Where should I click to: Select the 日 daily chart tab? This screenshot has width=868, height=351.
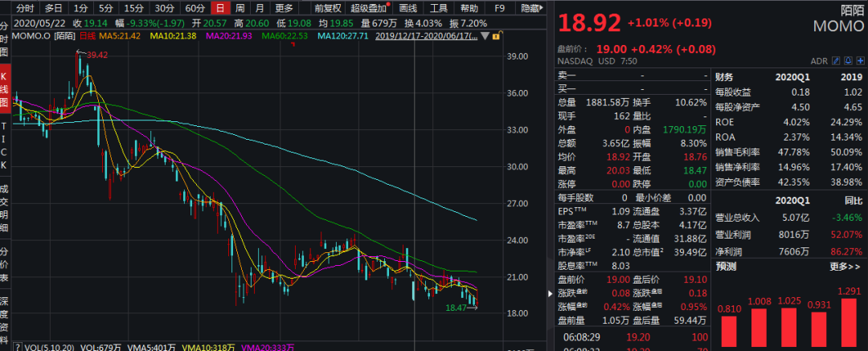click(220, 8)
